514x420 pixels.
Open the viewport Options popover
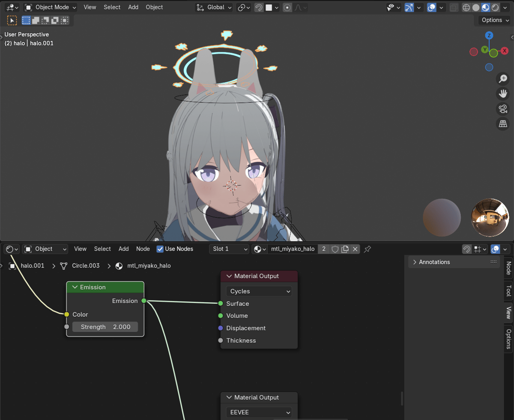(495, 20)
